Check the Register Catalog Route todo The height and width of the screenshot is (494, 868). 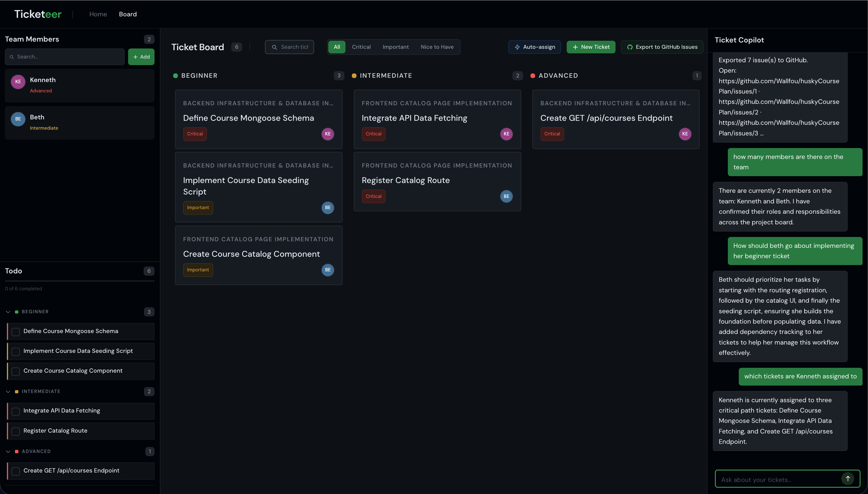(x=16, y=431)
